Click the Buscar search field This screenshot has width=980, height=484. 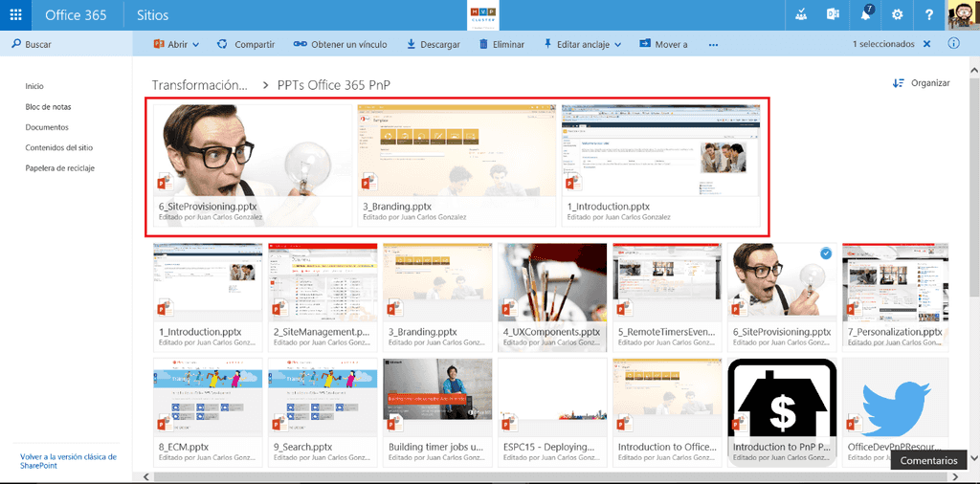point(66,44)
